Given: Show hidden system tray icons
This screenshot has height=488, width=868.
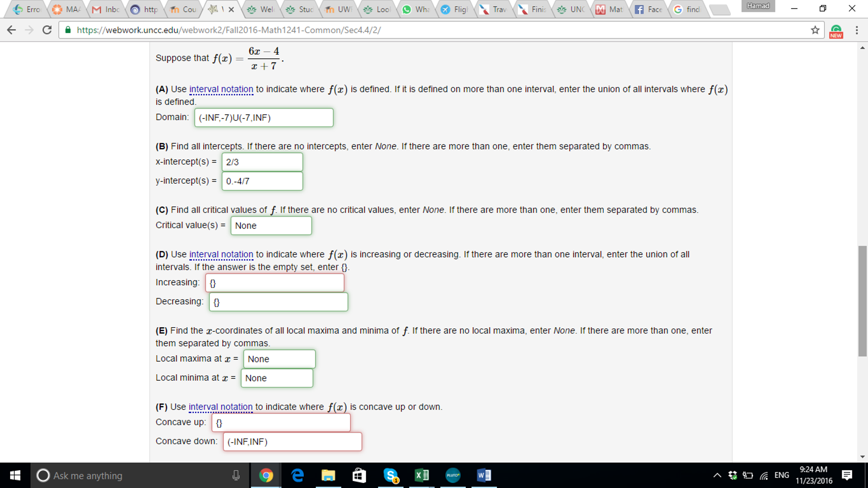Looking at the screenshot, I should pos(717,475).
